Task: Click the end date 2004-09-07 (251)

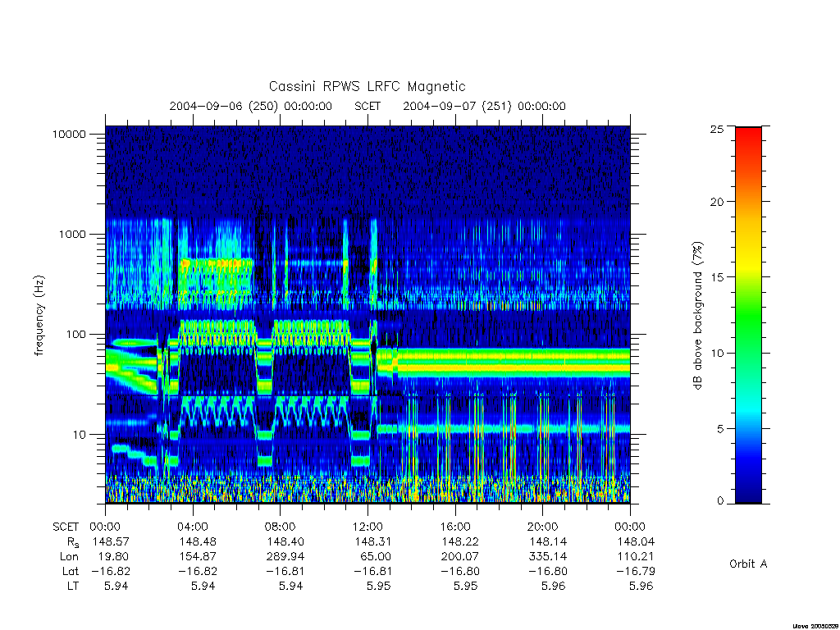Action: tap(457, 106)
